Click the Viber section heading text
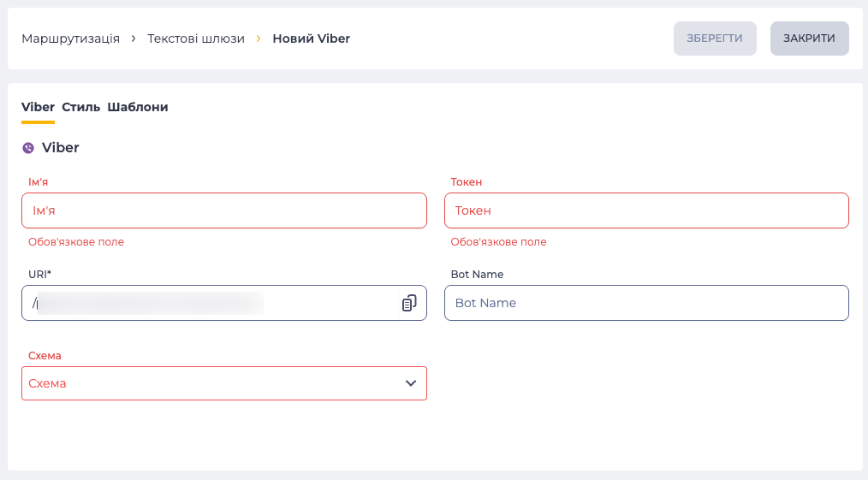The width and height of the screenshot is (868, 480). 60,148
